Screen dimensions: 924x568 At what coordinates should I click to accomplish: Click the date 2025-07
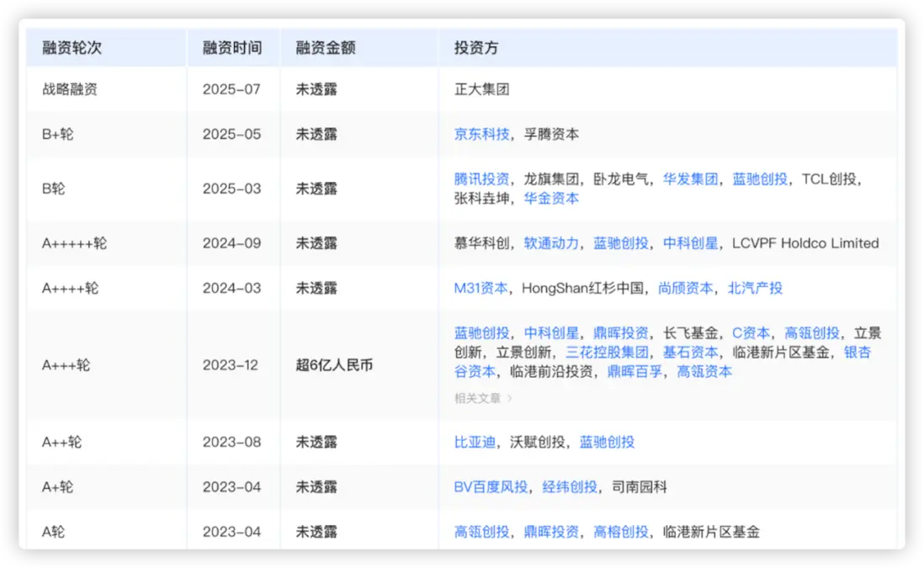point(231,89)
